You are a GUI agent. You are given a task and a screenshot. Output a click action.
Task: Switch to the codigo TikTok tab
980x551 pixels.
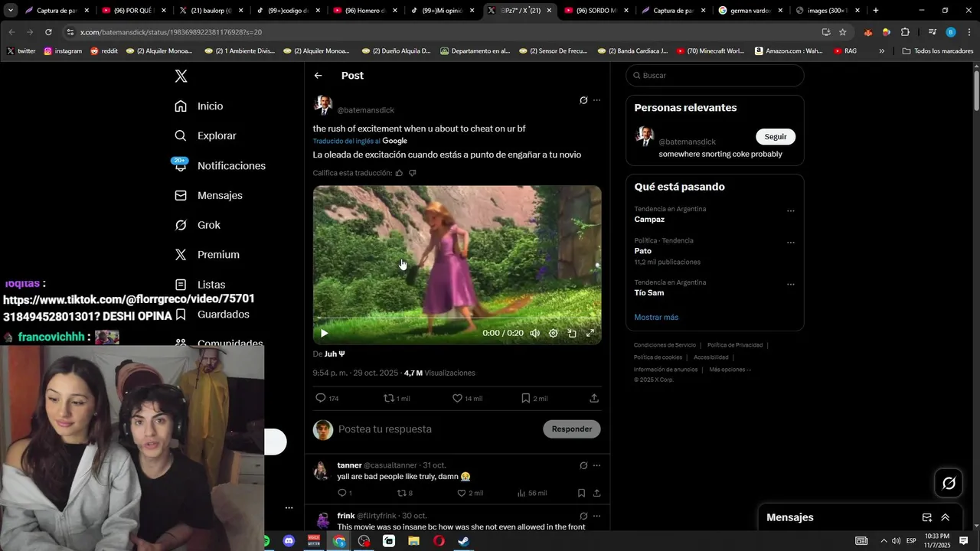289,11
